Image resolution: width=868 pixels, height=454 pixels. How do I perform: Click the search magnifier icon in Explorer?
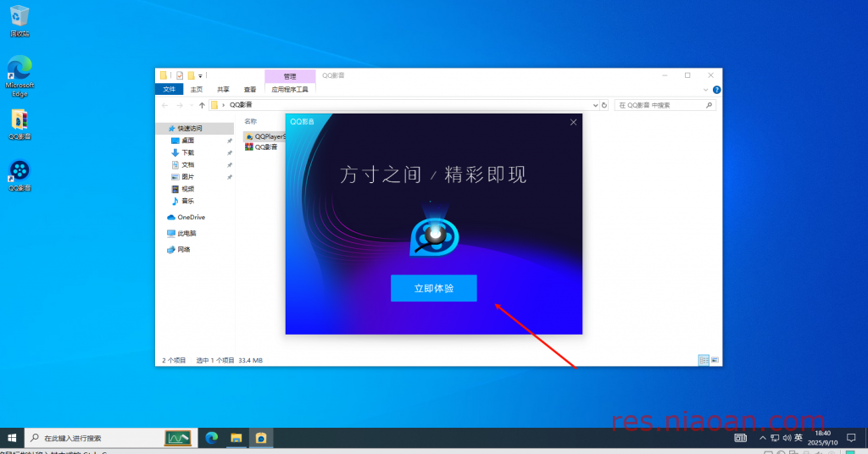coord(709,105)
